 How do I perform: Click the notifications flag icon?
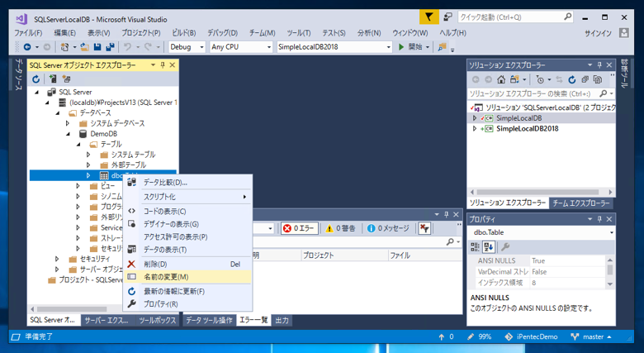tap(429, 17)
